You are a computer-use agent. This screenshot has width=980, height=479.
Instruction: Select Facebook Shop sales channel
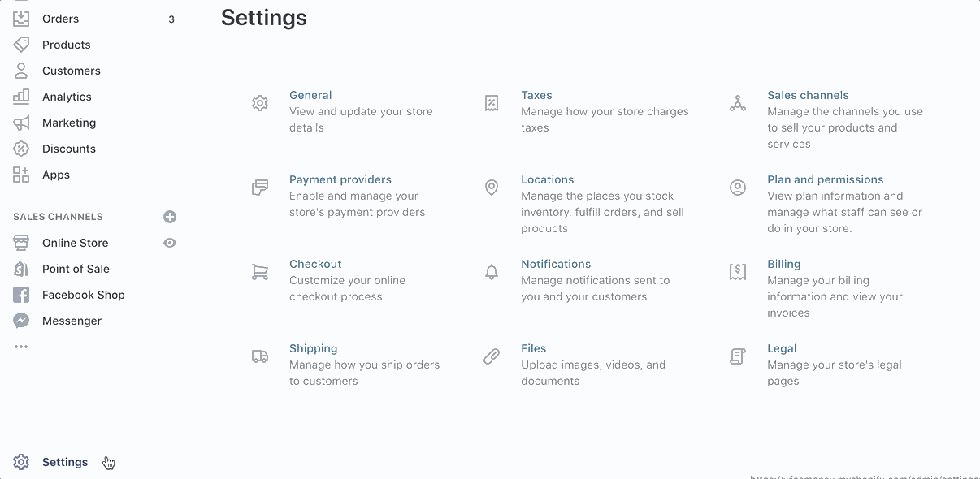click(x=84, y=295)
